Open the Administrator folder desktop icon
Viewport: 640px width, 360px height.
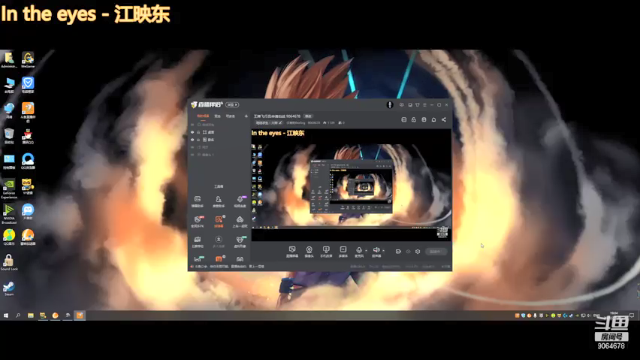click(9, 60)
